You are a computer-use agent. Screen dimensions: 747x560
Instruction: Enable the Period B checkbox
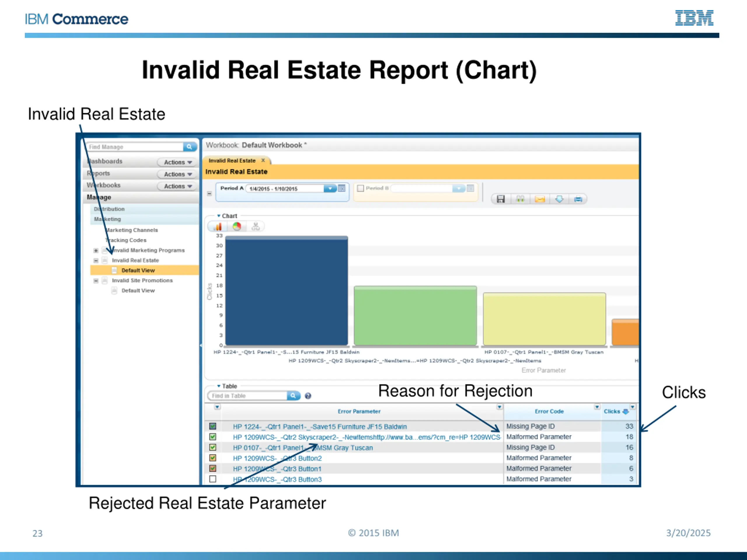coord(360,188)
